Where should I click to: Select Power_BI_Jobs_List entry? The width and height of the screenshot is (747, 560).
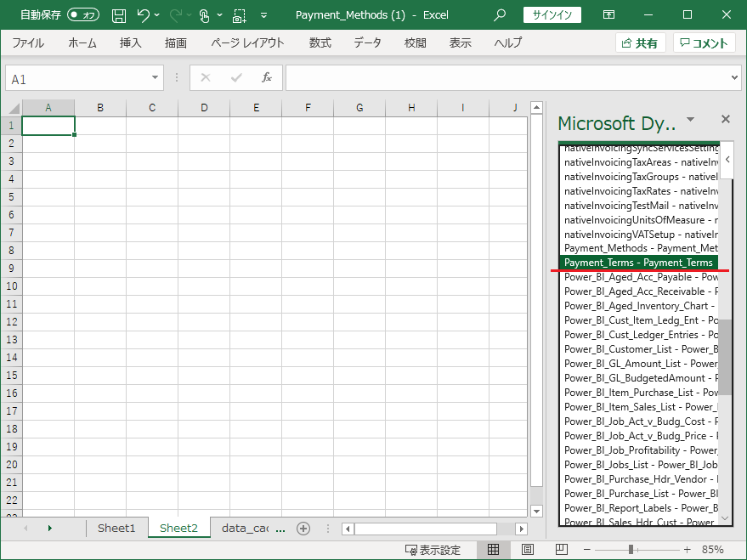coord(638,464)
